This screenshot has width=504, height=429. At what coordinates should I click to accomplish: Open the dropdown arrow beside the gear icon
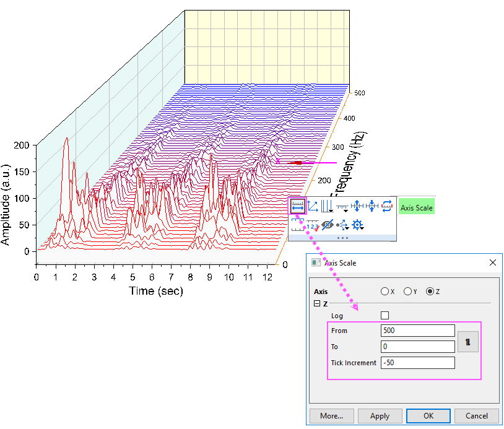point(362,228)
